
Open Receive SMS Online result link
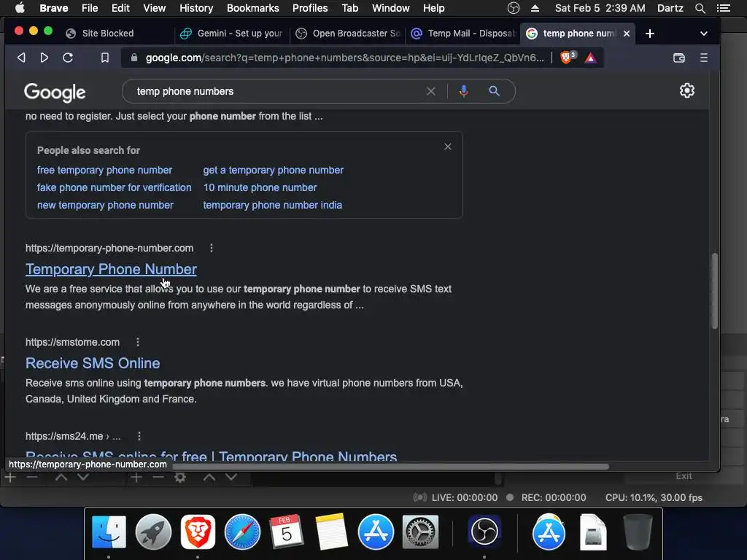[x=93, y=363]
